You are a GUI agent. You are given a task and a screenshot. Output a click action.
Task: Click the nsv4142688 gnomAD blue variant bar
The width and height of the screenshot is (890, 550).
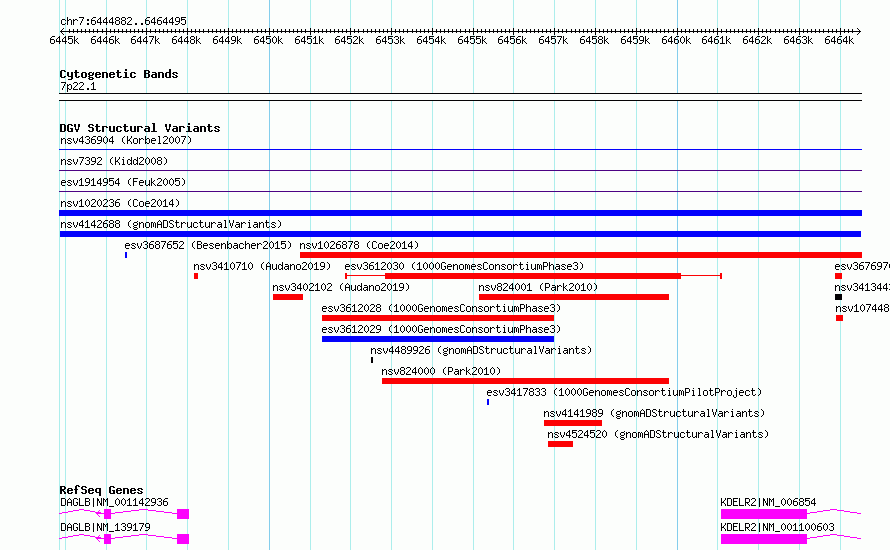(x=460, y=234)
